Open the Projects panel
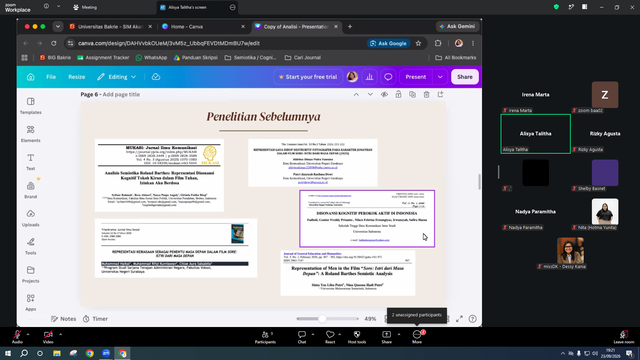The height and width of the screenshot is (360, 640). coord(31,274)
